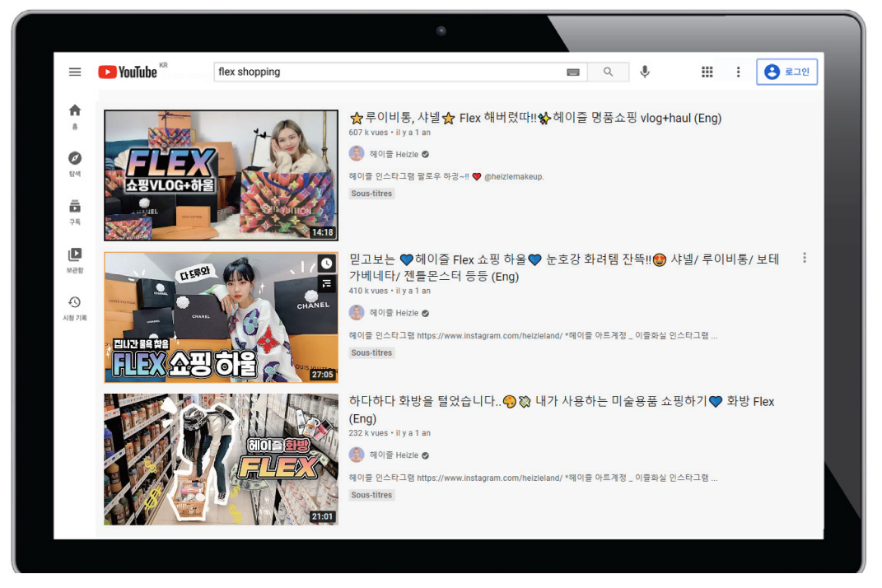Open Explore (탐색) in sidebar

(75, 163)
